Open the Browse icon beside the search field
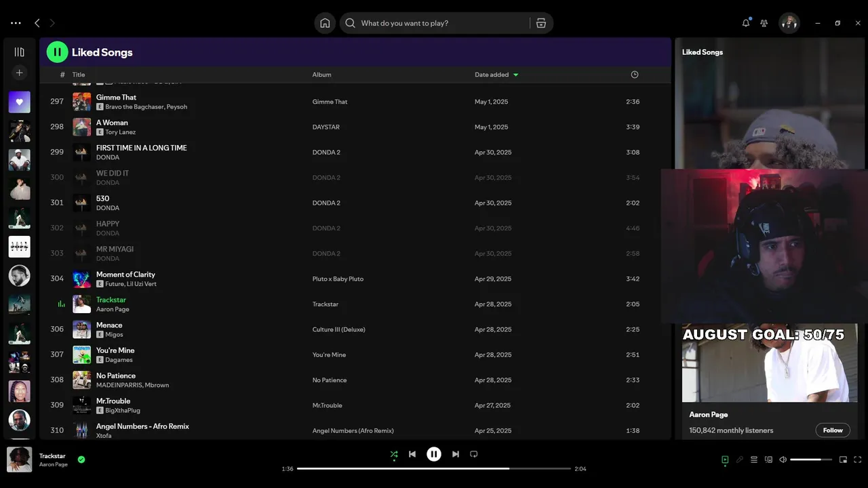Image resolution: width=868 pixels, height=488 pixels. [x=541, y=23]
